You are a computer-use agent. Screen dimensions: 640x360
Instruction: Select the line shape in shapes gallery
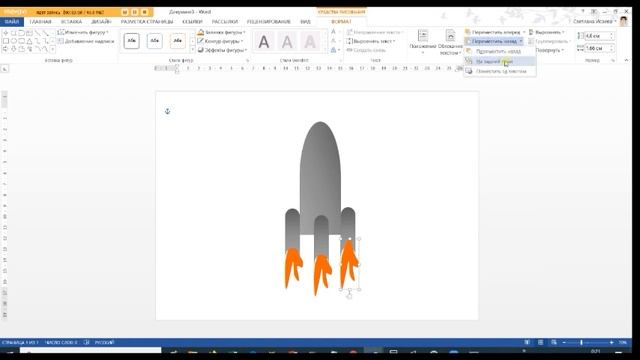[38, 33]
